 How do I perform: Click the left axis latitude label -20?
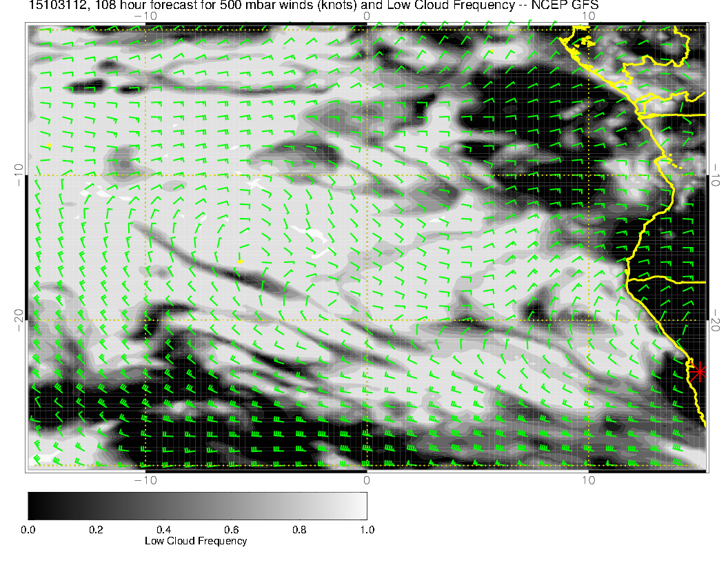tap(19, 320)
